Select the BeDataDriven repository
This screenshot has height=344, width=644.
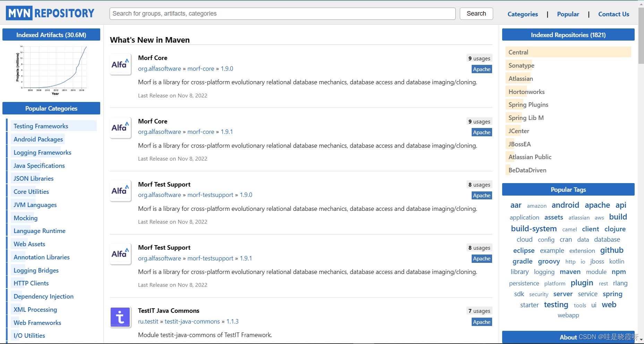[527, 170]
